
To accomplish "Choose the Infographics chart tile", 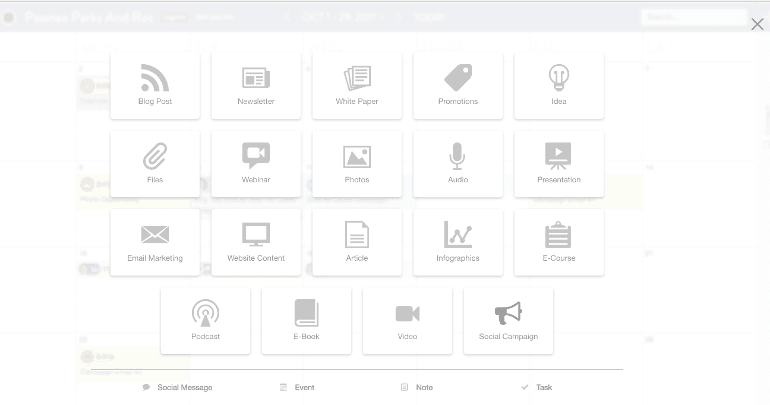I will pos(458,241).
